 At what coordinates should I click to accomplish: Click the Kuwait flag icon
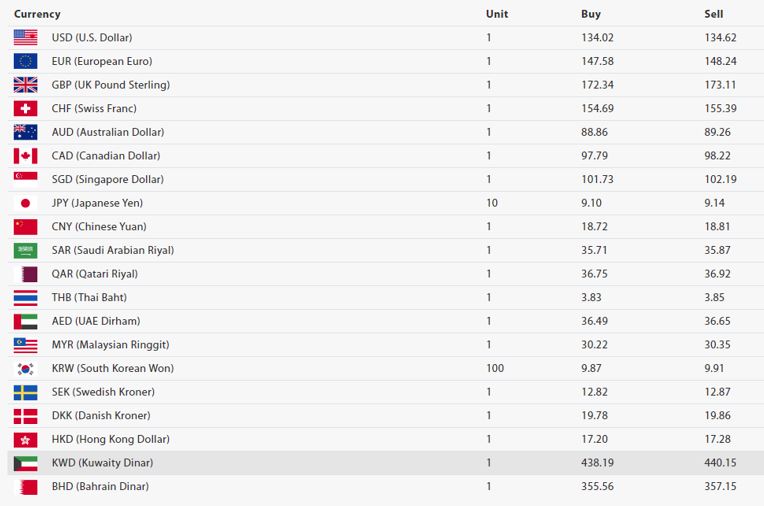coord(25,463)
